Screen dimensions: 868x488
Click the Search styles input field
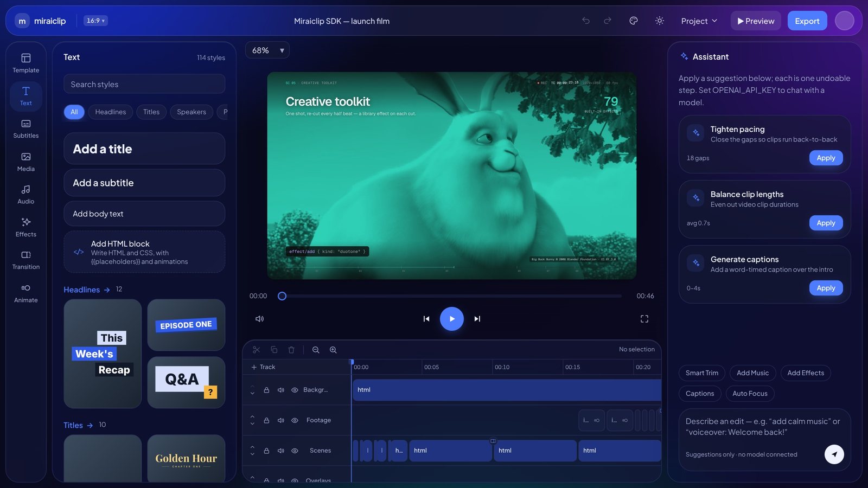click(x=144, y=84)
